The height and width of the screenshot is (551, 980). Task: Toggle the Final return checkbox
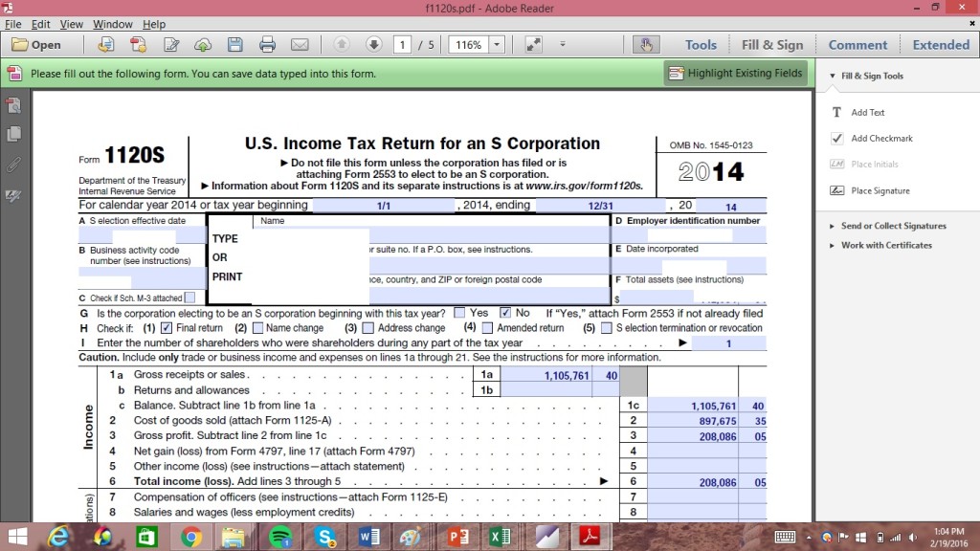[167, 327]
